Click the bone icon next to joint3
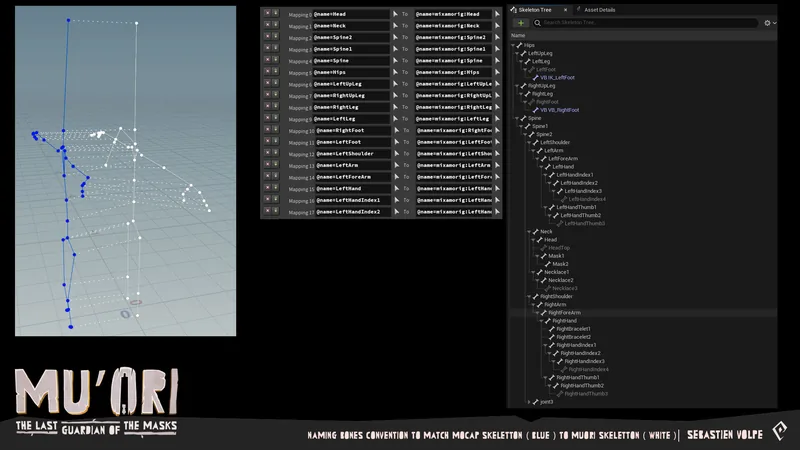The height and width of the screenshot is (450, 800). pyautogui.click(x=536, y=402)
